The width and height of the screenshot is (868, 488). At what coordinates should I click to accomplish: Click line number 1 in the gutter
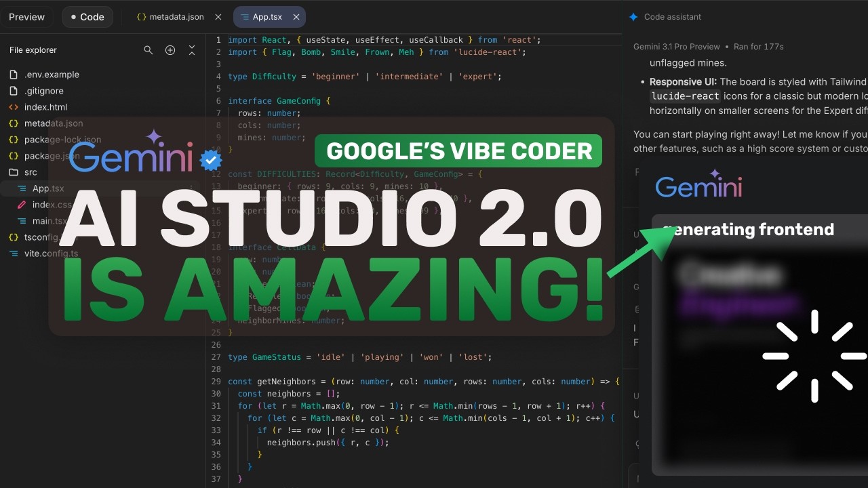218,40
